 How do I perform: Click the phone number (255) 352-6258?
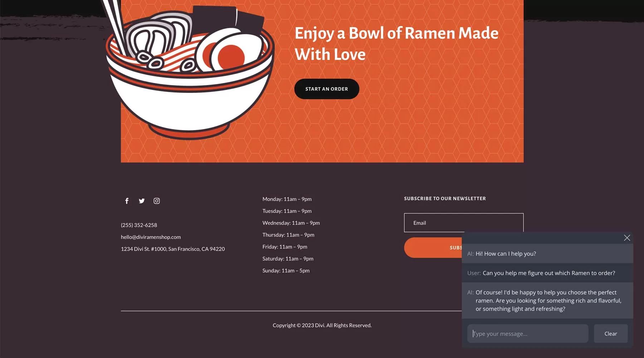coord(139,225)
